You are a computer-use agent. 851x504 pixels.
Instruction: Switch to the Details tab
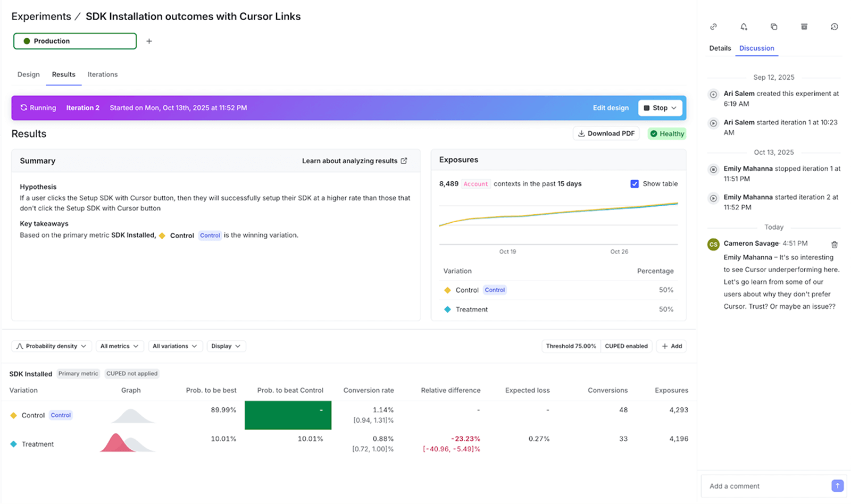[720, 48]
